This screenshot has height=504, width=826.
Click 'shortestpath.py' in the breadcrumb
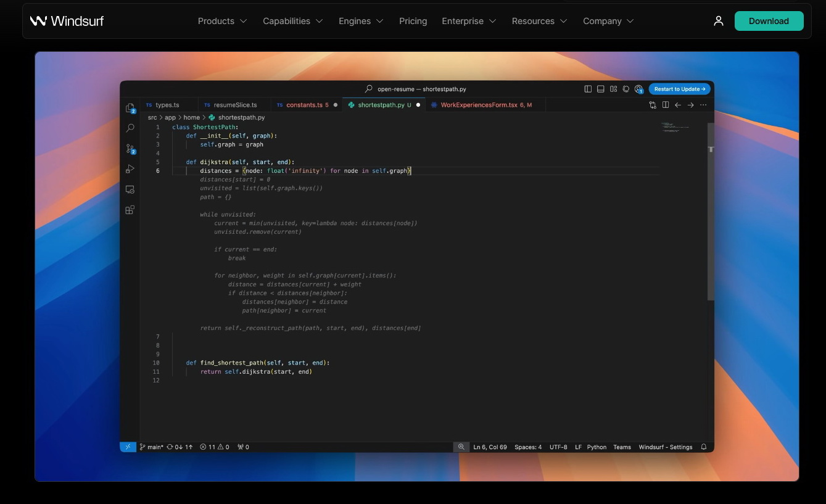tap(241, 117)
